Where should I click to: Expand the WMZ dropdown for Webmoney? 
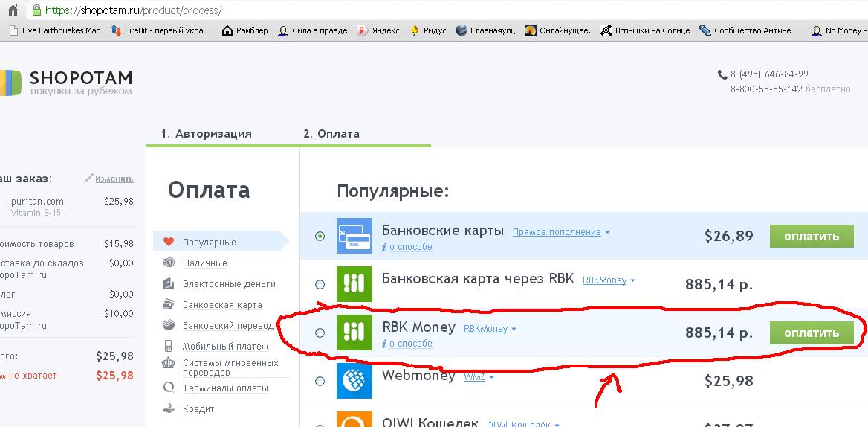click(x=479, y=377)
